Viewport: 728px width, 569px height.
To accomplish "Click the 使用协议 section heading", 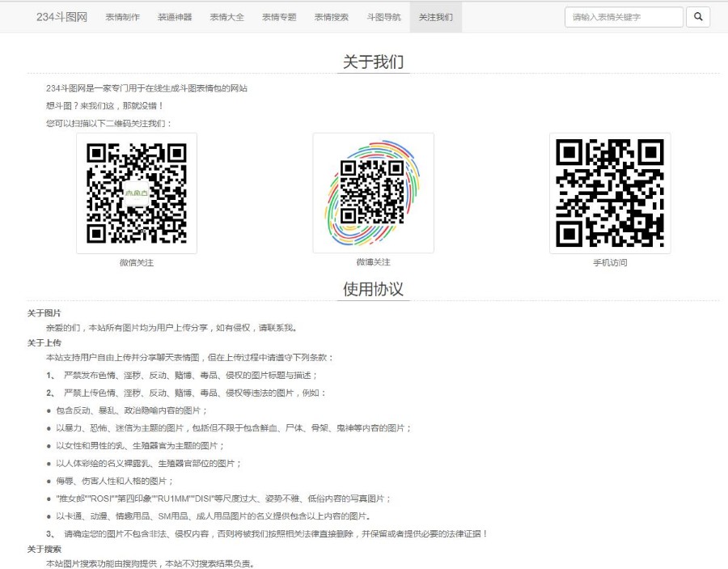I will point(373,289).
